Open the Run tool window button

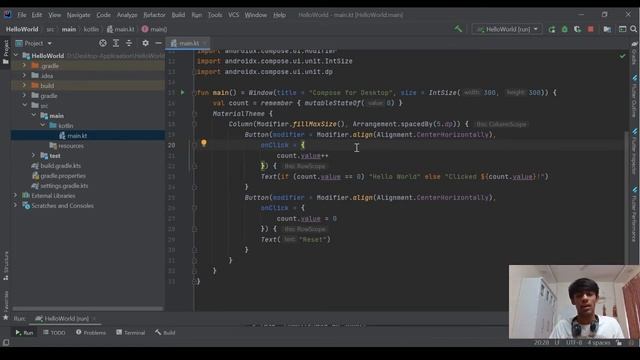tap(24, 333)
